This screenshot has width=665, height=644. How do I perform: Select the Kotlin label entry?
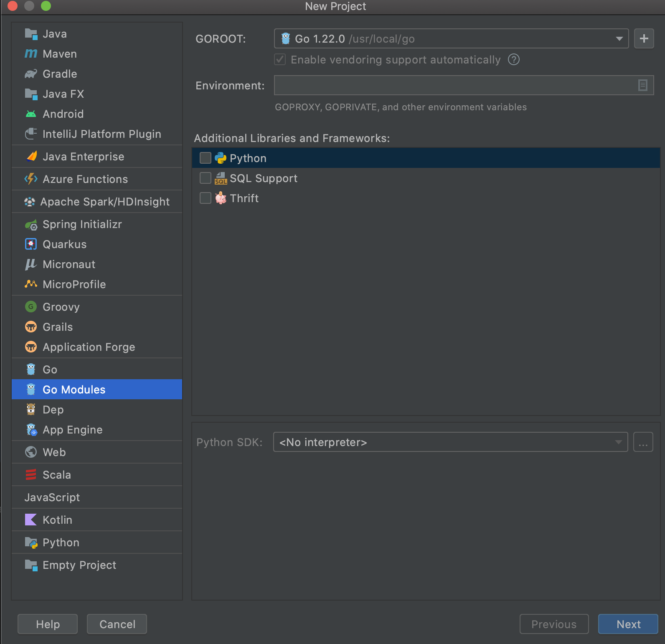pyautogui.click(x=58, y=520)
